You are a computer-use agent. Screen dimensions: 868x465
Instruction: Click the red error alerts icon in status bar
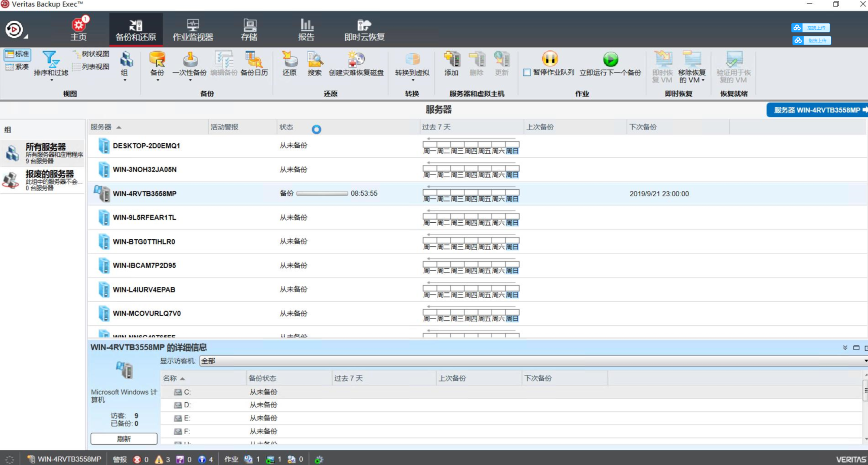tap(137, 459)
